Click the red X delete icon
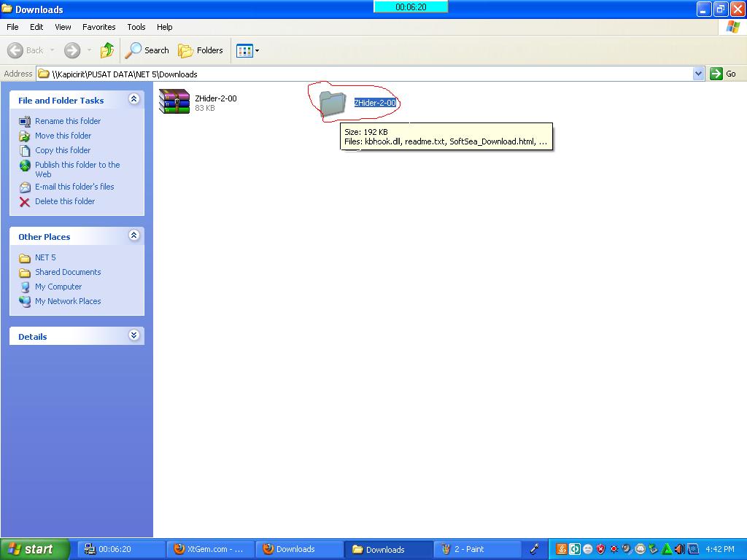The height and width of the screenshot is (560, 747). coord(25,202)
